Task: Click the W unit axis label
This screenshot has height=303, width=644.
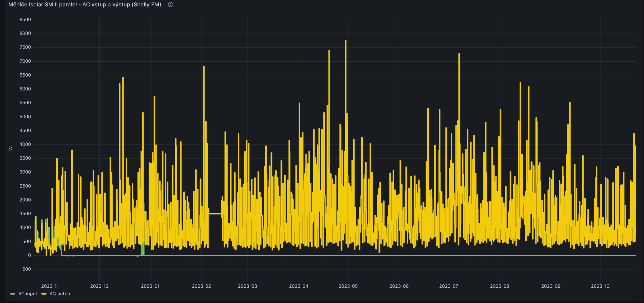Action: click(x=10, y=149)
